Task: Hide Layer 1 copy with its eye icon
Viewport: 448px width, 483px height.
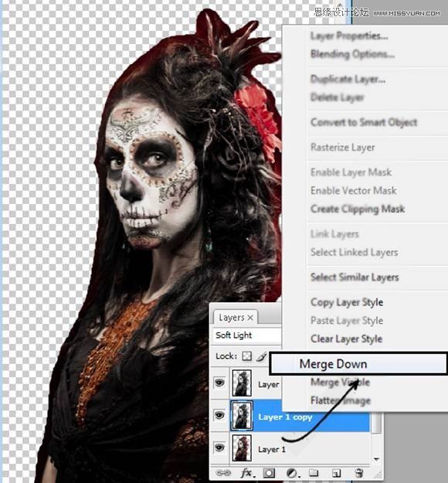Action: [x=219, y=415]
